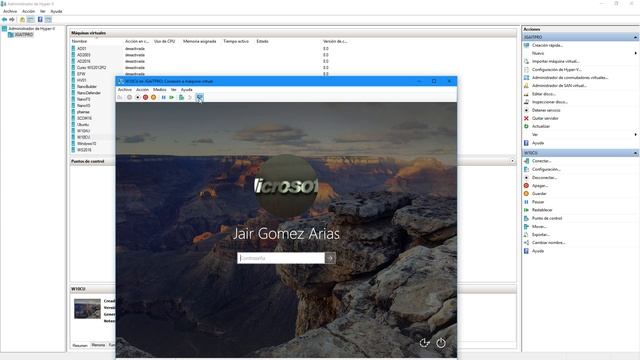This screenshot has height=360, width=640.
Task: Click Exportar under W10CU actions
Action: tap(541, 235)
